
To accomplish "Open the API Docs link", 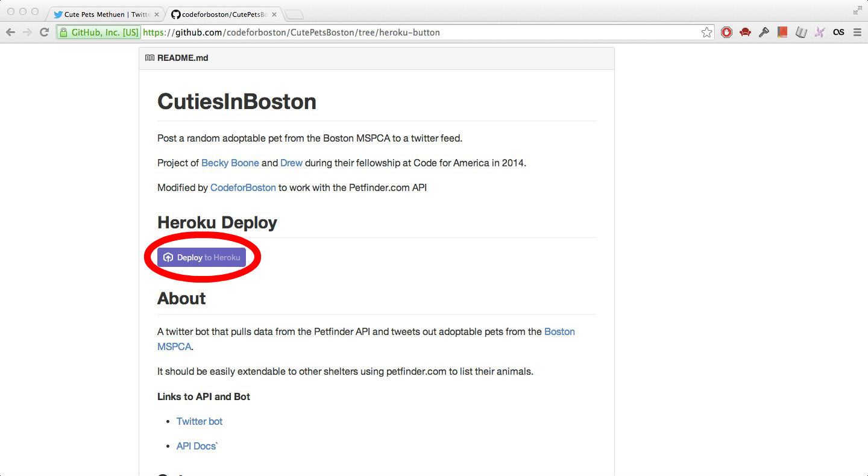I will point(197,446).
